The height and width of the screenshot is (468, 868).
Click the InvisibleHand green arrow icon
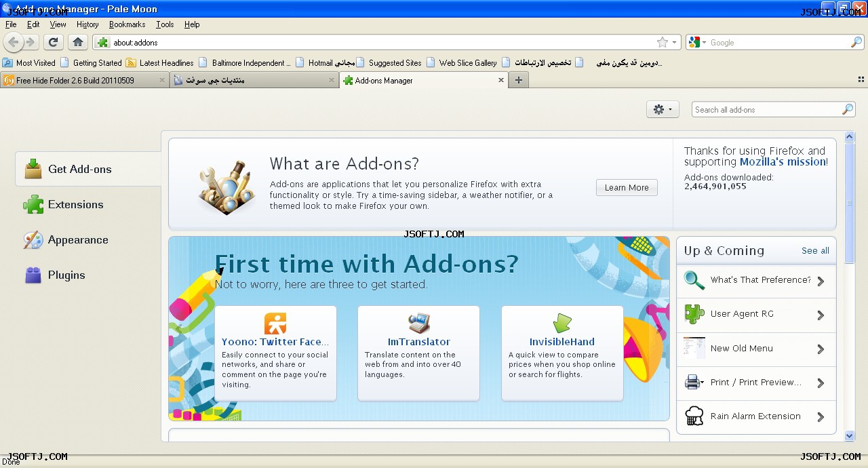562,324
